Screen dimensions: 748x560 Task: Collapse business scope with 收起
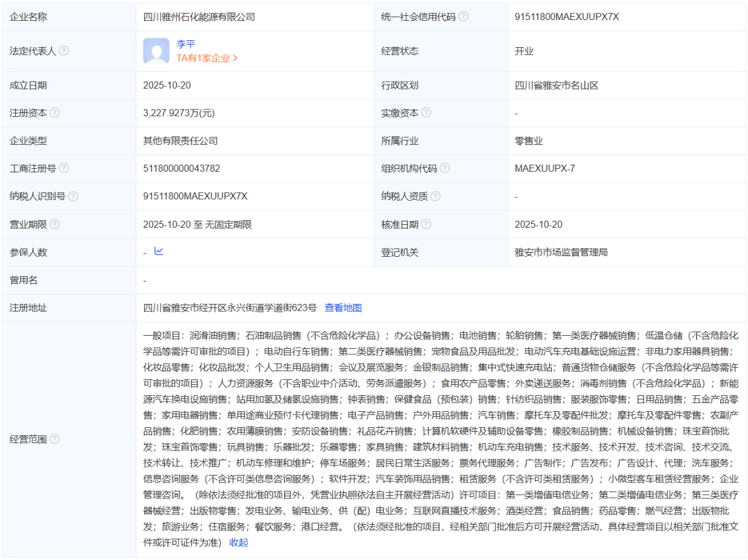pyautogui.click(x=238, y=543)
